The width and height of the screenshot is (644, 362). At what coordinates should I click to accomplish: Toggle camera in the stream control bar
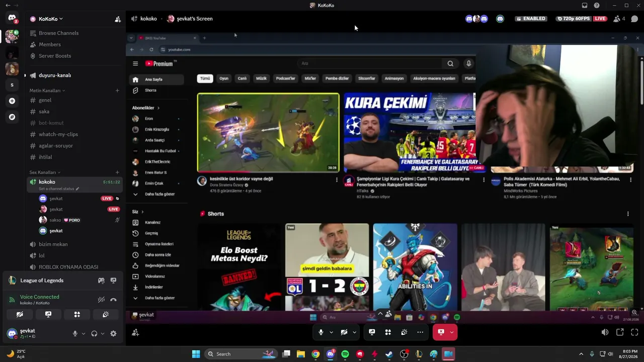click(344, 332)
